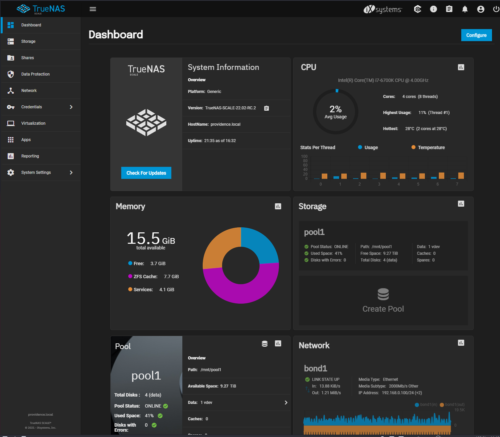Open Virtualization in the sidebar
This screenshot has width=500, height=437.
tap(41, 123)
